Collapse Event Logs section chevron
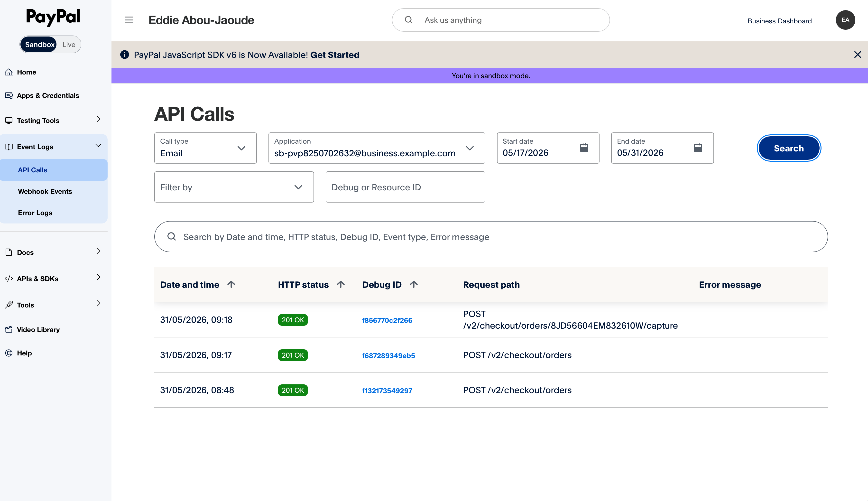 tap(98, 145)
